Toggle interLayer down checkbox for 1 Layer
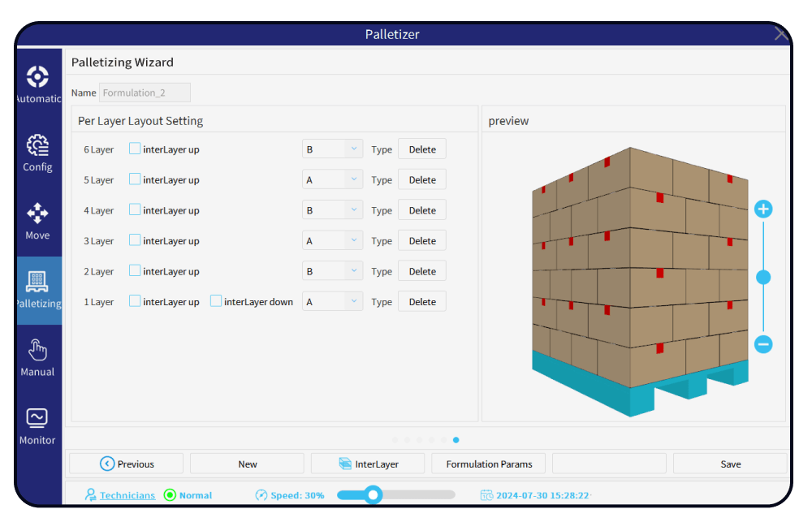 (x=216, y=301)
